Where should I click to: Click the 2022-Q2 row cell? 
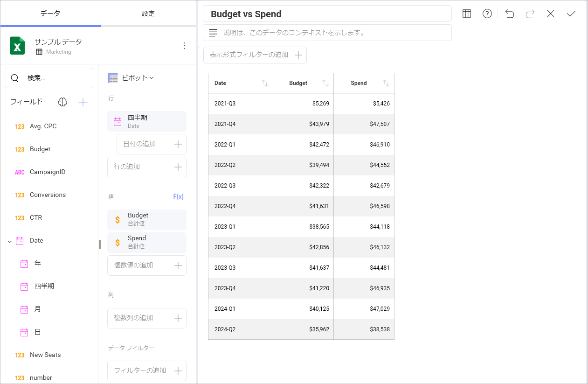coord(241,165)
